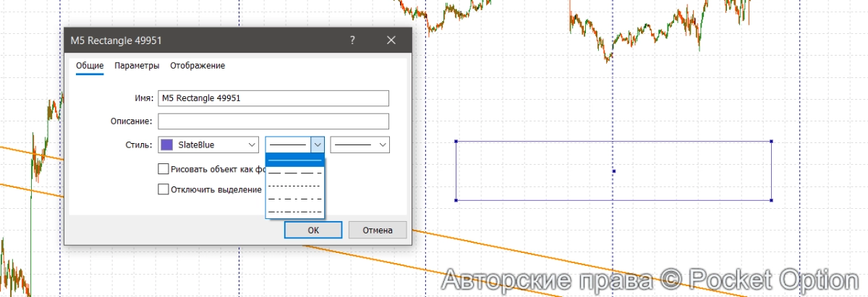Collapse the line style dropdown arrow

pos(318,145)
